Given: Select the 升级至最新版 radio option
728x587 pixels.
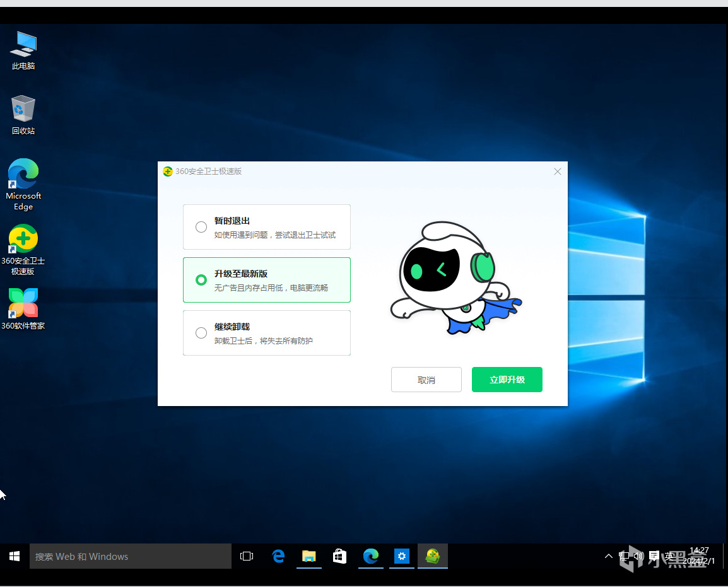Looking at the screenshot, I should (x=201, y=280).
